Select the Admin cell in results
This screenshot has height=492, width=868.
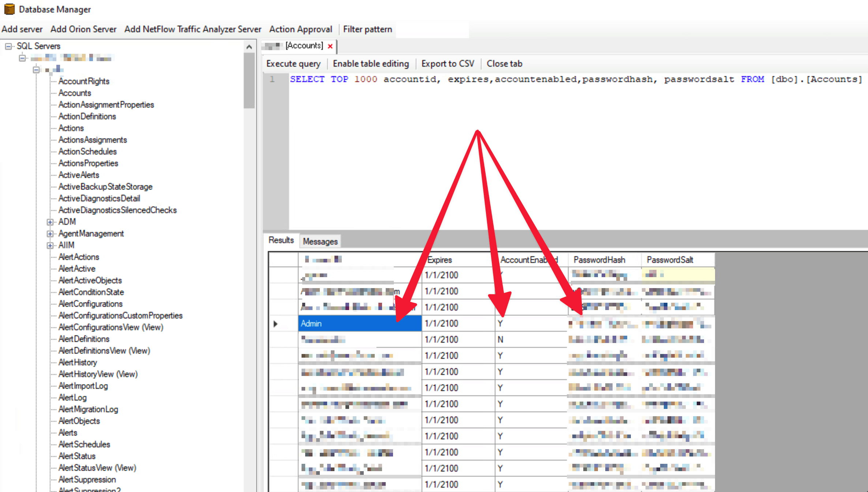click(360, 324)
